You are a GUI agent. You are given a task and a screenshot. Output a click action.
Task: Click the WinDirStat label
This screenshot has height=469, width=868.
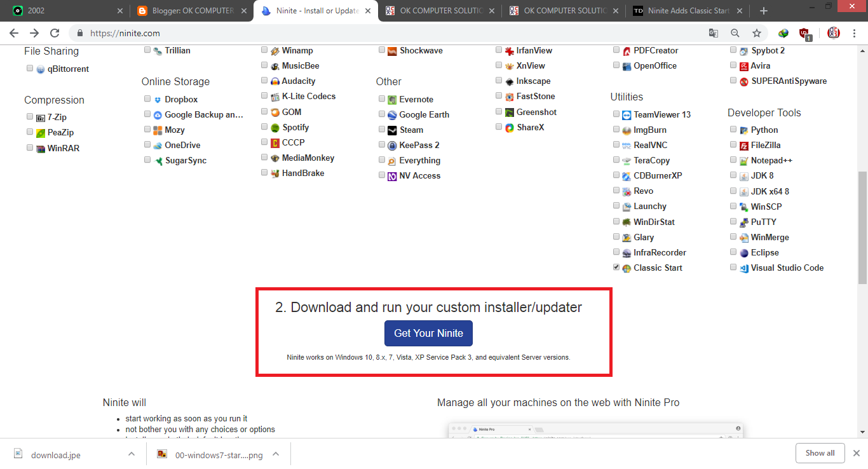click(654, 222)
